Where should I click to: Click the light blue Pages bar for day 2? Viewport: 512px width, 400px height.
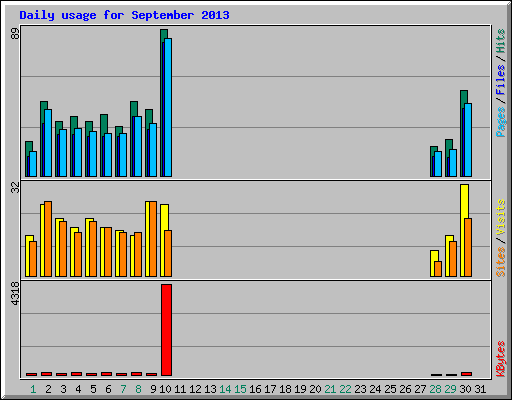click(x=48, y=143)
